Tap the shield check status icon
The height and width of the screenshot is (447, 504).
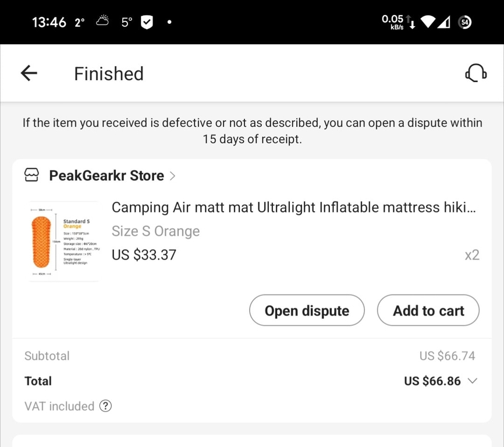147,22
